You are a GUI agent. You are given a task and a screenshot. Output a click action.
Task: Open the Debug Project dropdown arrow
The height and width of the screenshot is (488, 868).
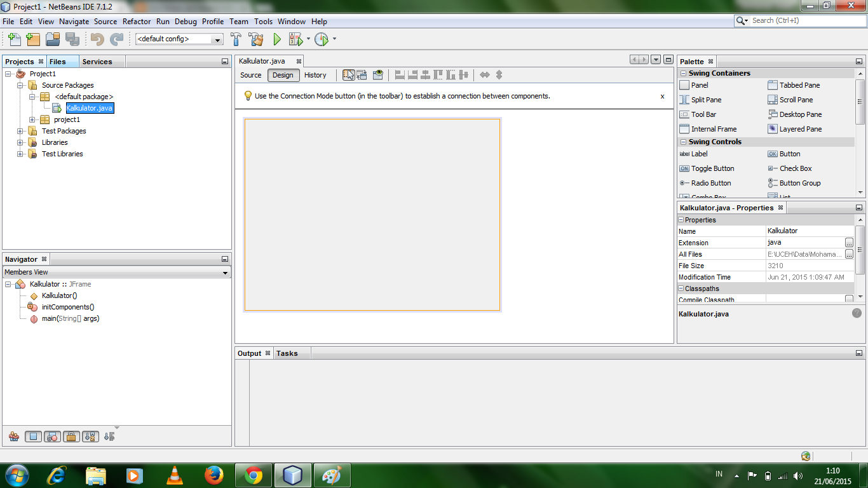click(308, 39)
